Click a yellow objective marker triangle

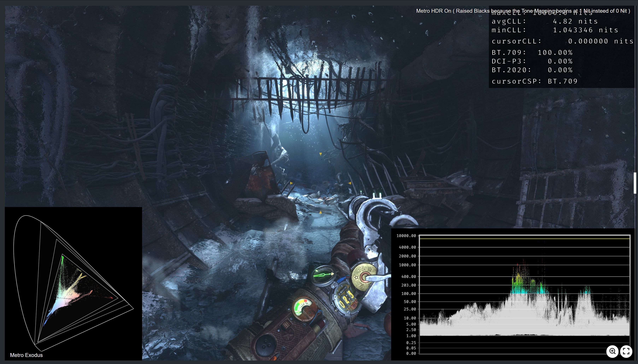coord(321,154)
